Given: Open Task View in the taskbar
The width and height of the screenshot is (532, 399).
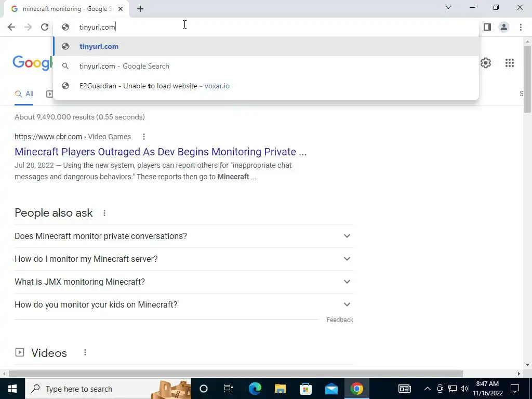Looking at the screenshot, I should [x=229, y=389].
